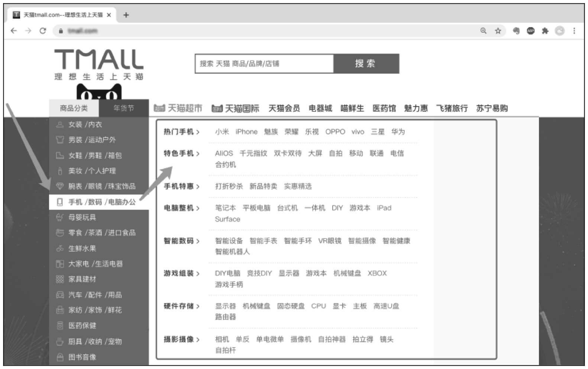Click the 腕表 /眼镜 /珠宝饰品 diamond icon
The image size is (588, 369).
pos(60,186)
